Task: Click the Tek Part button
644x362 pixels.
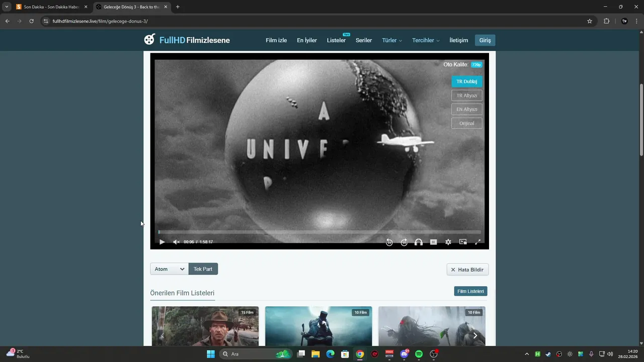Action: pyautogui.click(x=203, y=269)
